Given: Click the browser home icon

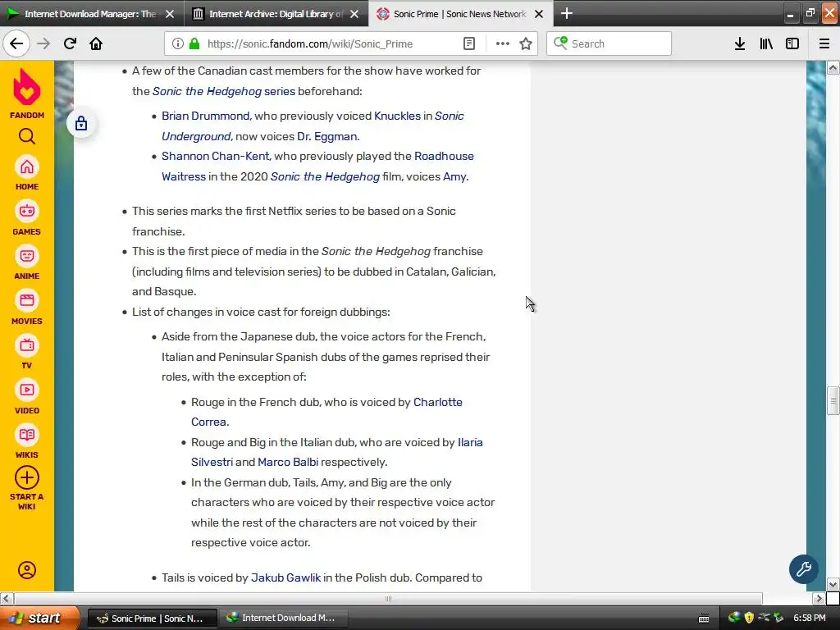Looking at the screenshot, I should point(96,43).
